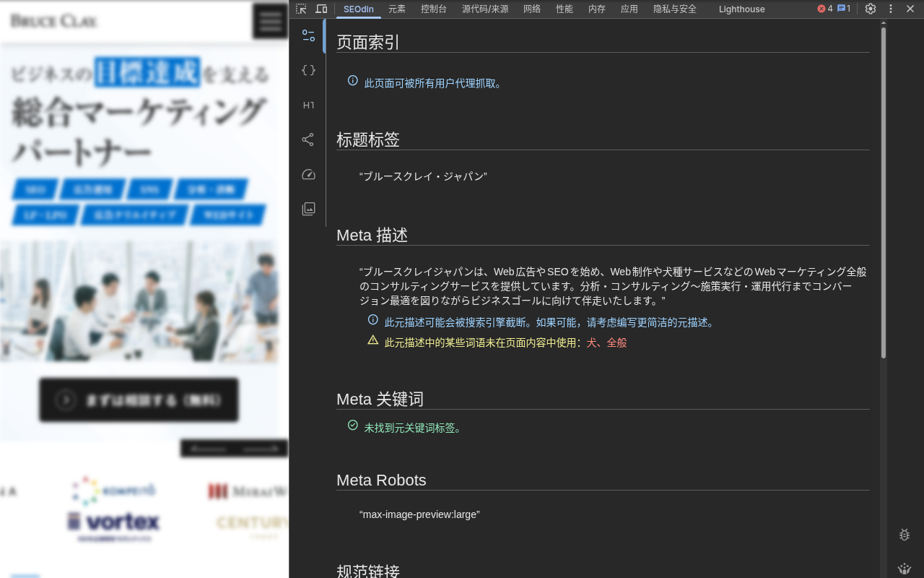Open the 网络 tab
The image size is (924, 578).
click(x=532, y=9)
